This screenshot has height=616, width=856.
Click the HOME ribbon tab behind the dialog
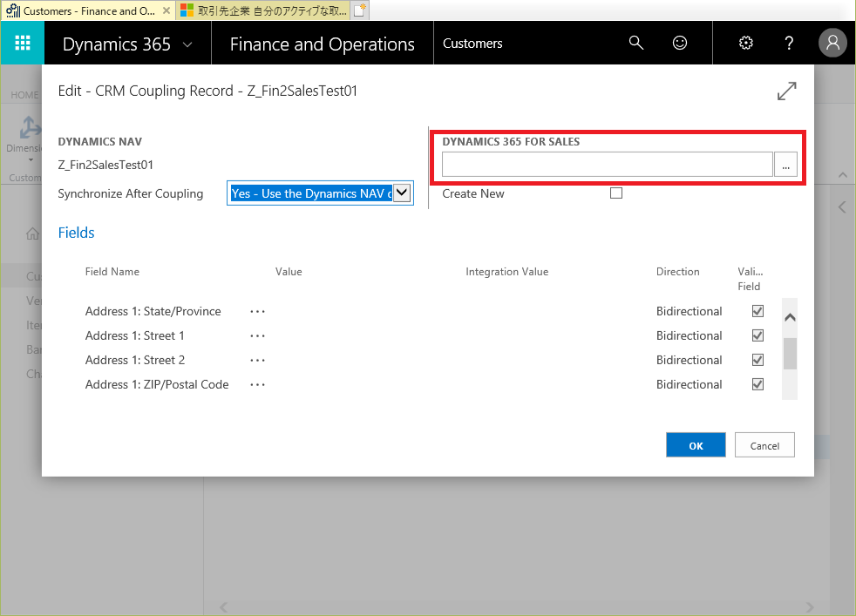(x=24, y=95)
